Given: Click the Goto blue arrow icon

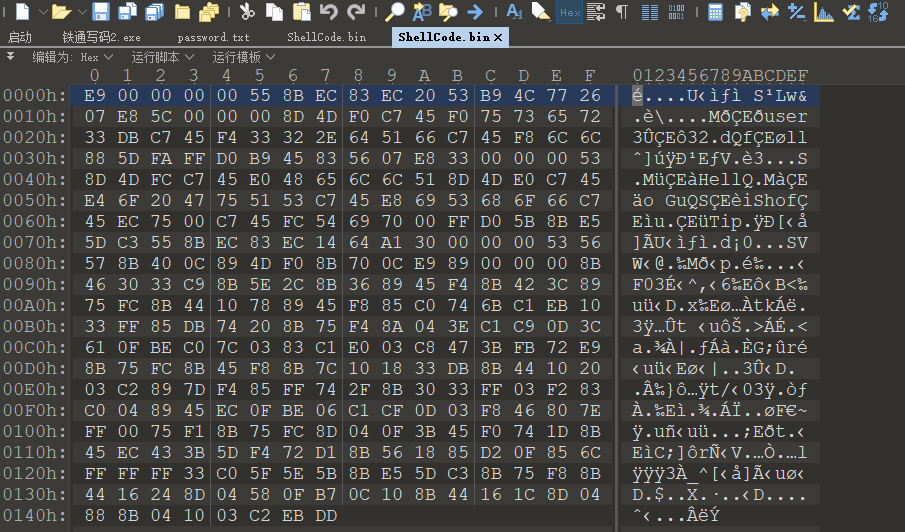Looking at the screenshot, I should [x=475, y=11].
